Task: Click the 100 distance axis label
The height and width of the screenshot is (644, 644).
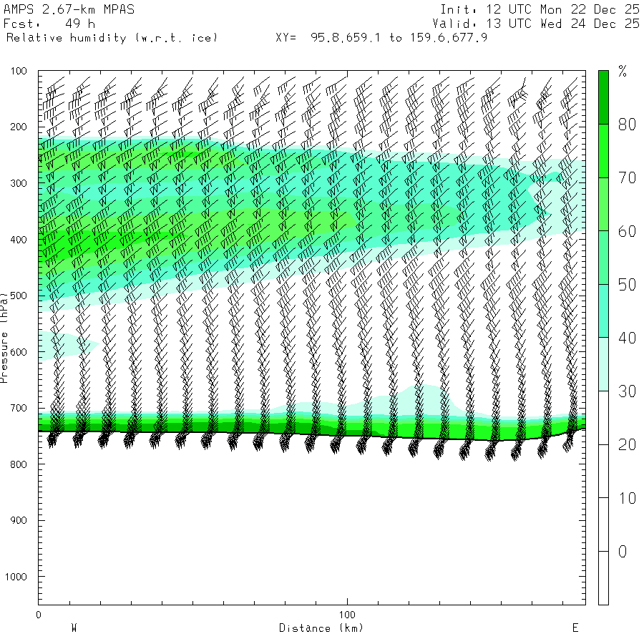Action: (x=347, y=615)
